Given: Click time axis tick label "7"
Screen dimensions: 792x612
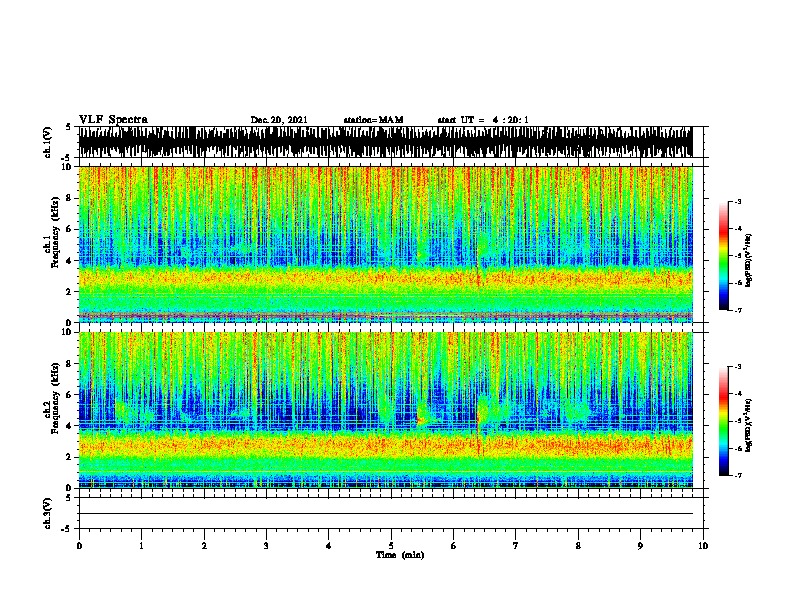Looking at the screenshot, I should [516, 546].
